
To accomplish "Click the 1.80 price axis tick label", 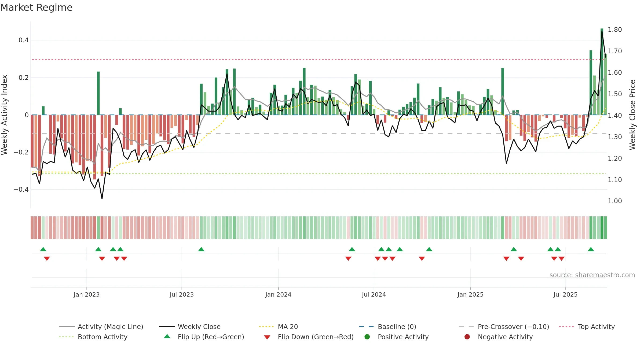I will click(615, 29).
